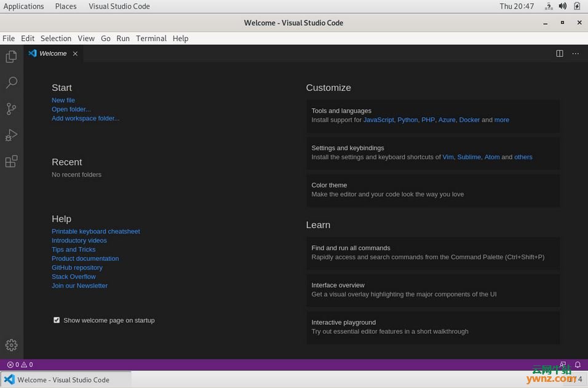Viewport: 588px width, 388px height.
Task: Click the errors and warnings status indicator
Action: 20,365
